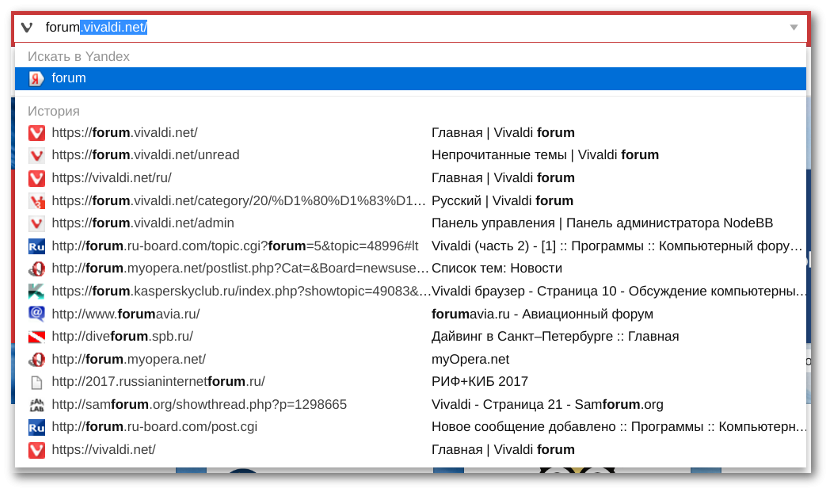This screenshot has width=830, height=492.
Task: Select the Yandex search suggestion 'forum'
Action: (410, 78)
